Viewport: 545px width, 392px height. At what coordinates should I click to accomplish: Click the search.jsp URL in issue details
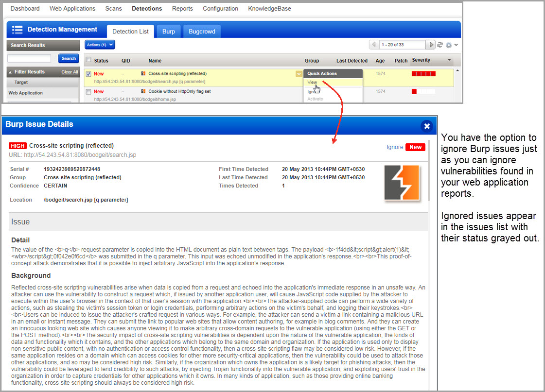pyautogui.click(x=80, y=155)
